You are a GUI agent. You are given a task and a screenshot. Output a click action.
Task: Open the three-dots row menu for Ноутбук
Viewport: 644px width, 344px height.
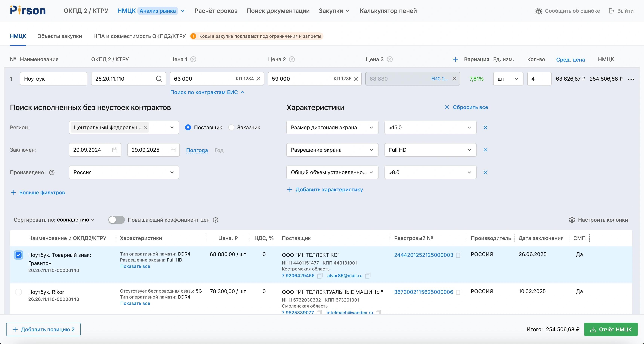coord(631,79)
